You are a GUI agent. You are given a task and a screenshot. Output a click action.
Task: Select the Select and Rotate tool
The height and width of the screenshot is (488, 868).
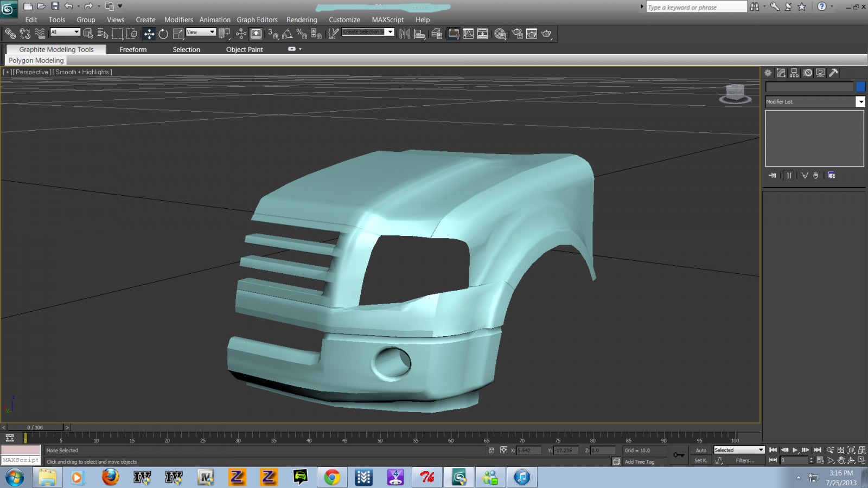163,34
